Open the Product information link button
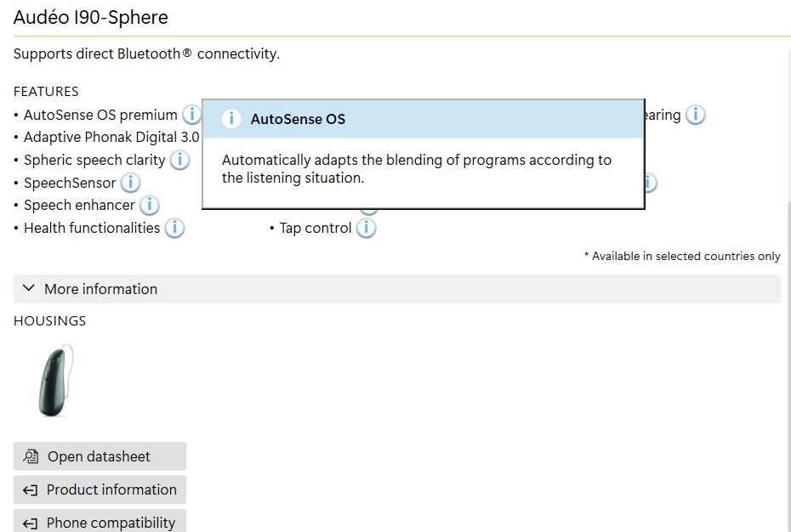This screenshot has width=791, height=532. pos(100,490)
